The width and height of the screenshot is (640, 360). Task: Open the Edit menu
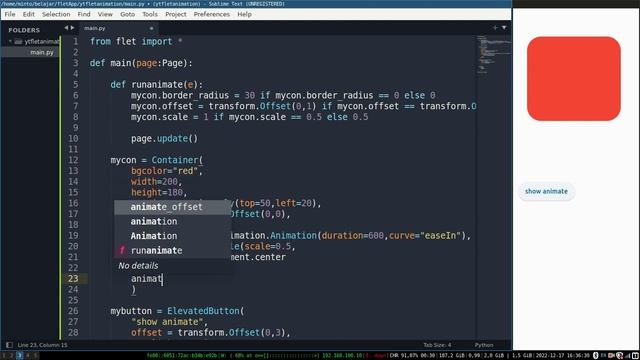[x=29, y=14]
